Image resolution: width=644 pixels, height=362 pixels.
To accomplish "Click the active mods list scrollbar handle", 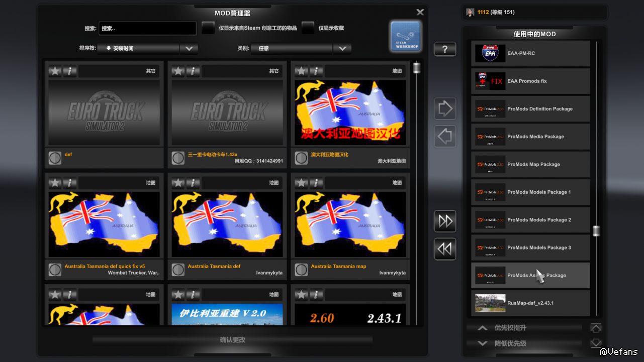I will pos(596,231).
